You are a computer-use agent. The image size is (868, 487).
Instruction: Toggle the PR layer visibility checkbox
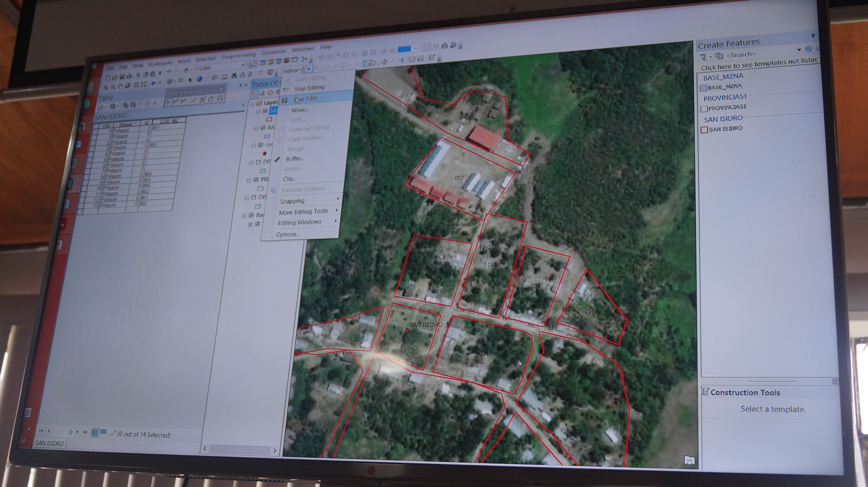(x=256, y=180)
